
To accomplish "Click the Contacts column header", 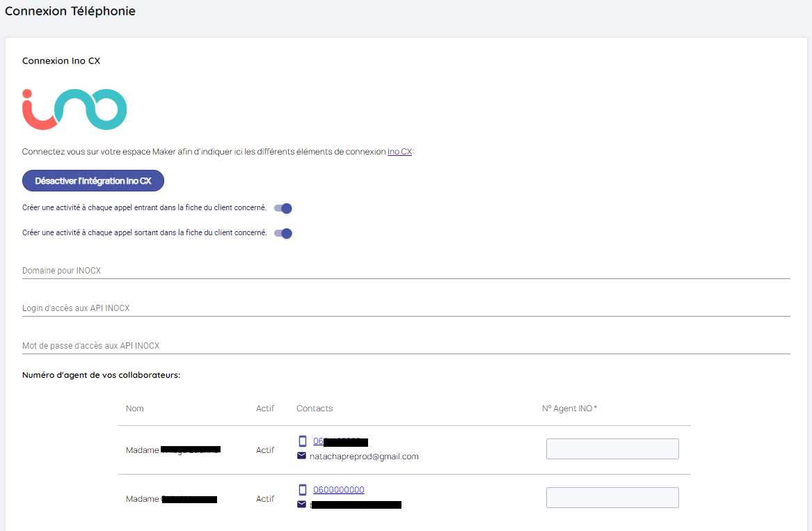I will pyautogui.click(x=315, y=409).
